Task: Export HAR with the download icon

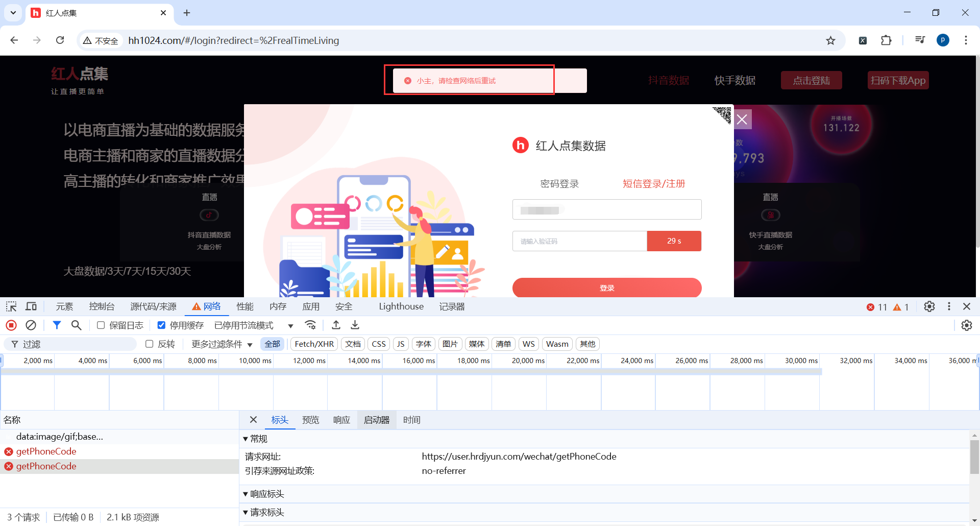Action: click(x=355, y=325)
